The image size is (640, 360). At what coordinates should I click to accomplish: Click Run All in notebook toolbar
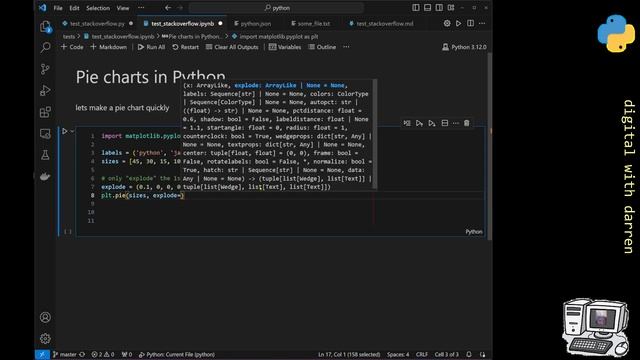tap(151, 47)
